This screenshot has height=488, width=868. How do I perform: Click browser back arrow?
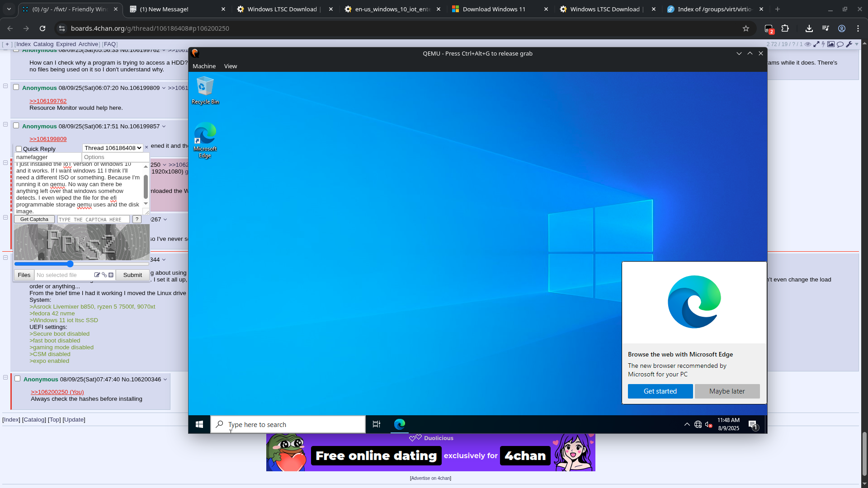10,28
